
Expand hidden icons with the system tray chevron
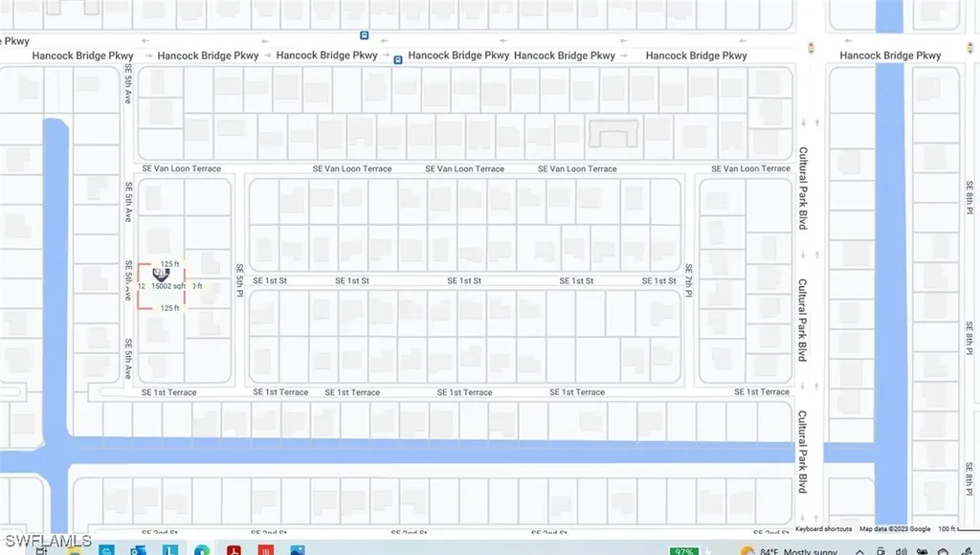point(859,551)
